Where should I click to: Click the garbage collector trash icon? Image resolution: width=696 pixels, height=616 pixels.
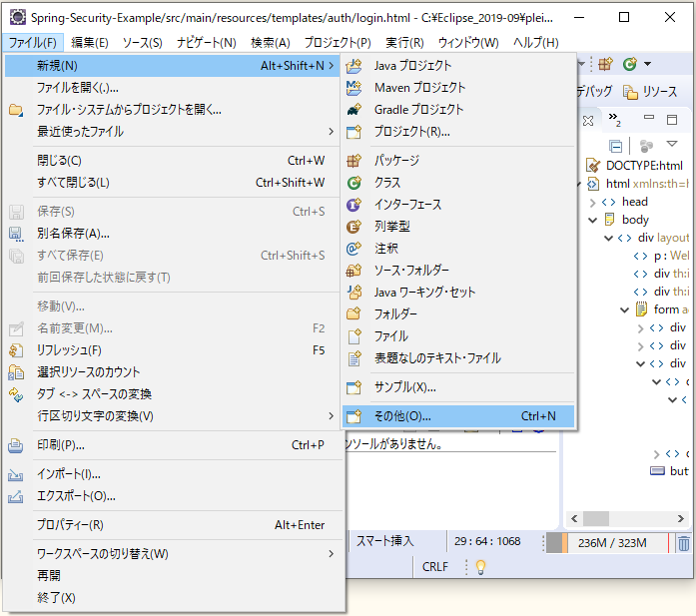684,543
